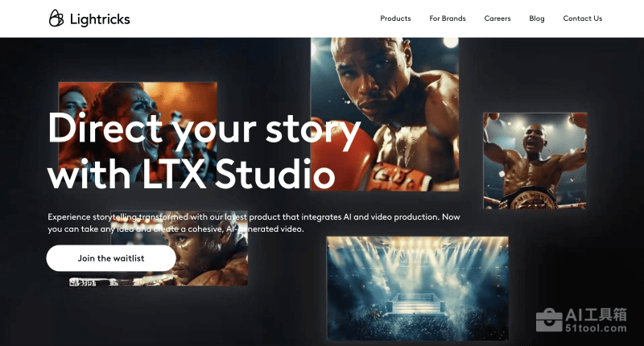Click the toolbox watermark icon
Viewport: 644px width, 346px height.
[x=549, y=319]
